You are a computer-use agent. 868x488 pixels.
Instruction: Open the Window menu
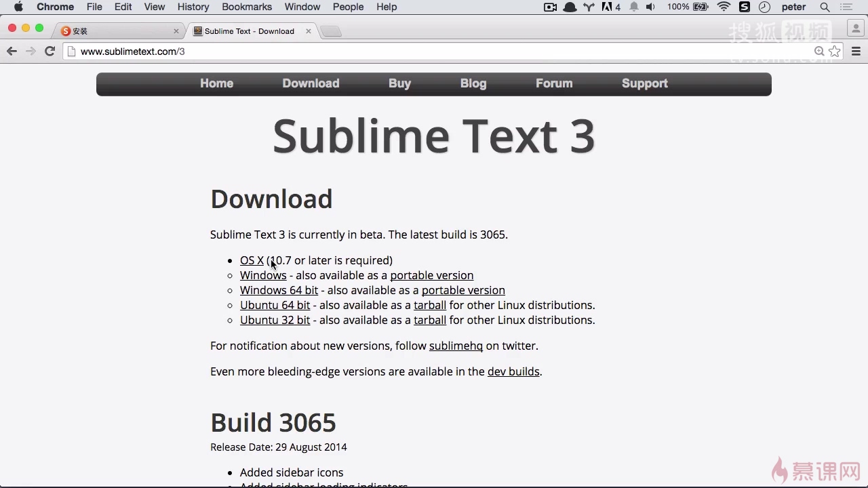(x=302, y=7)
